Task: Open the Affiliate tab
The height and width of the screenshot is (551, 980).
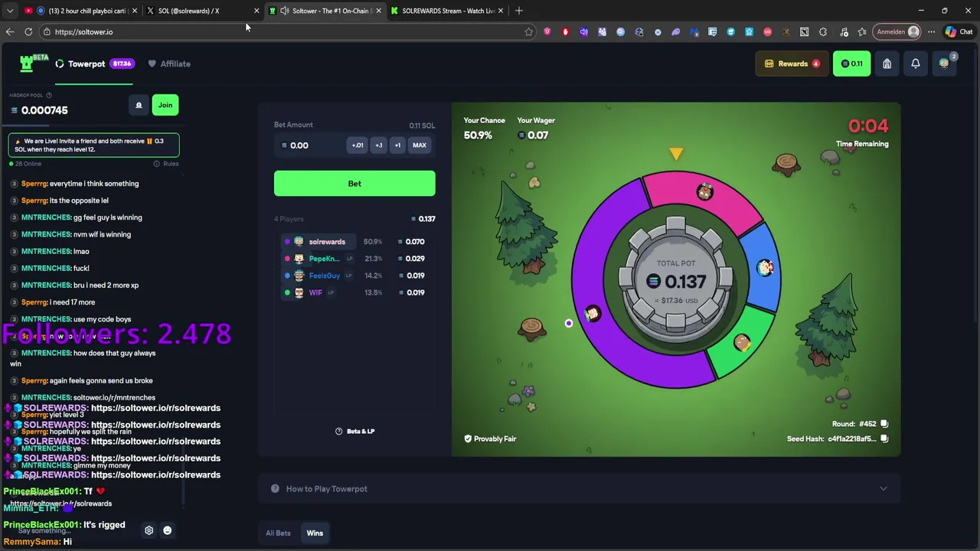Action: [169, 64]
